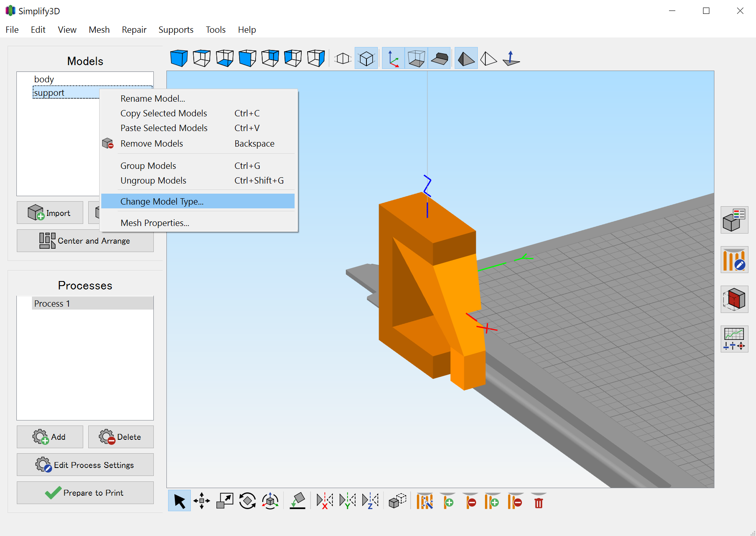Choose the scale model tool
The image size is (756, 536).
pyautogui.click(x=225, y=501)
